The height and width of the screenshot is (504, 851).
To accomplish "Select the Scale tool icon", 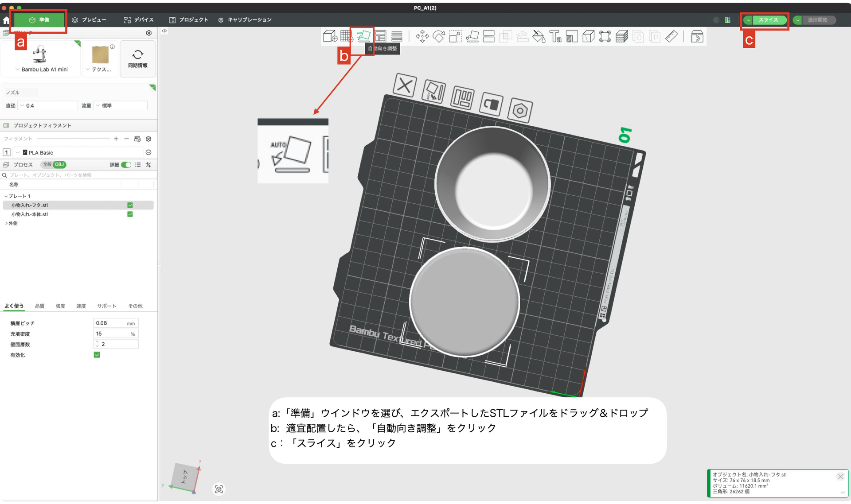I will 455,37.
